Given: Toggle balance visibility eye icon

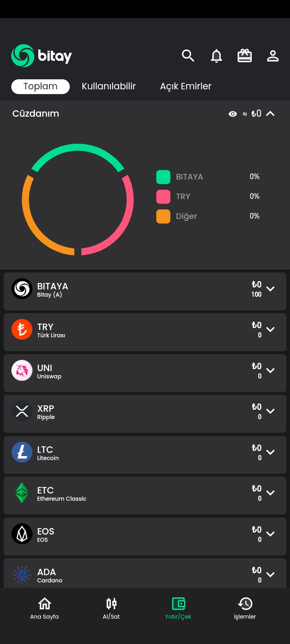Looking at the screenshot, I should 233,114.
